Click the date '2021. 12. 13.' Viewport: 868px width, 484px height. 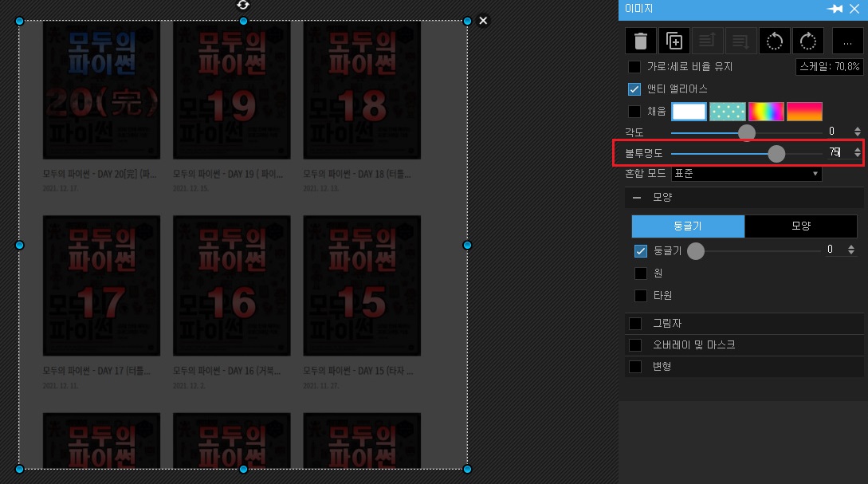(x=321, y=189)
